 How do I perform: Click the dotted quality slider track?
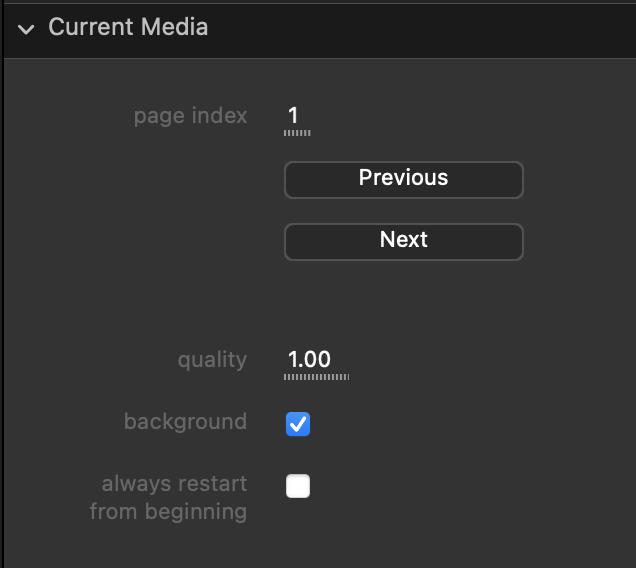[316, 377]
